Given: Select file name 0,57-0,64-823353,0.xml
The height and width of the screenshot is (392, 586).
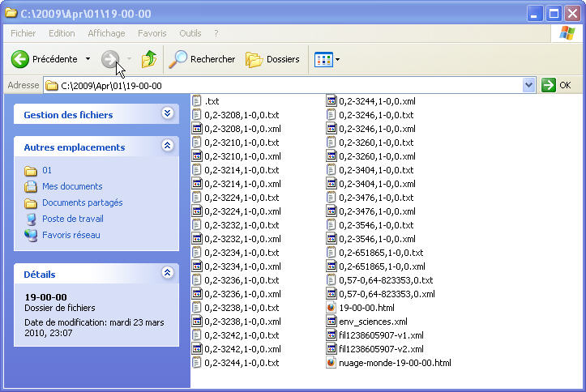Looking at the screenshot, I should coord(387,294).
